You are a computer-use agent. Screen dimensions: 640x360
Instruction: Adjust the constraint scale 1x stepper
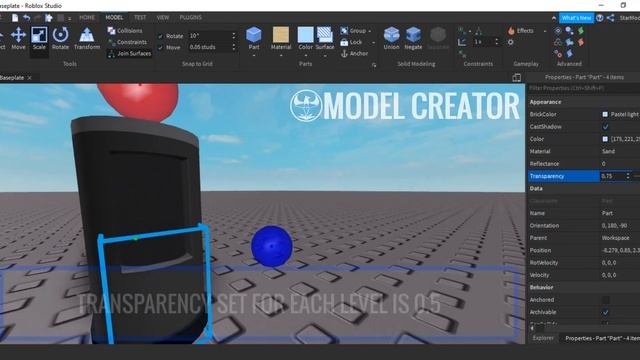pyautogui.click(x=496, y=42)
